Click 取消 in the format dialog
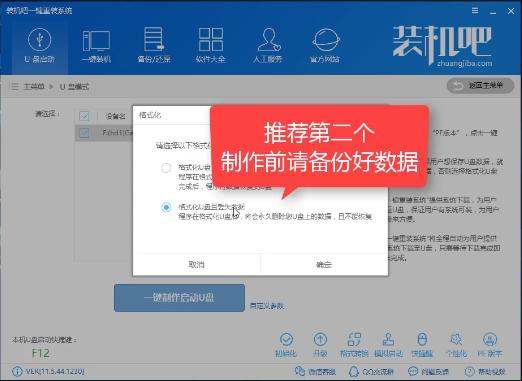 (196, 265)
